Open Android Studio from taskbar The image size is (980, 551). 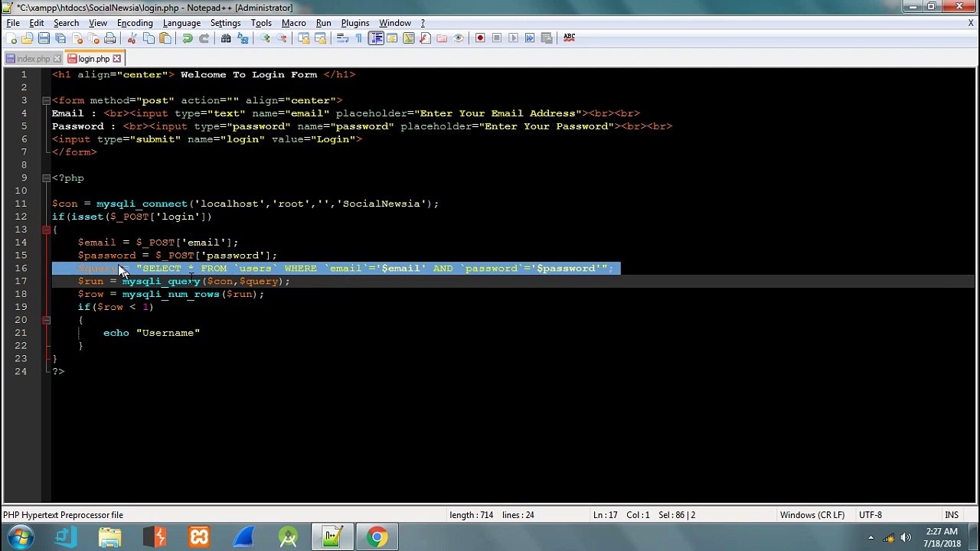[x=288, y=537]
